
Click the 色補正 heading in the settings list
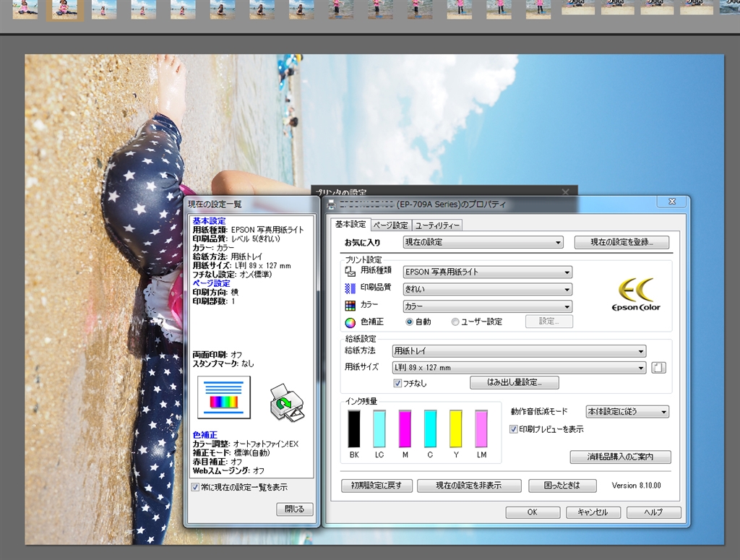tap(205, 435)
